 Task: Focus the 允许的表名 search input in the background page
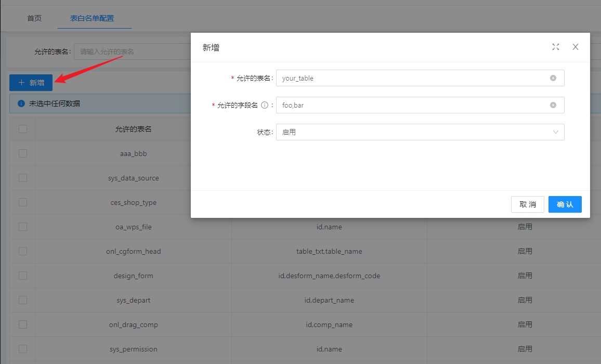tap(133, 51)
